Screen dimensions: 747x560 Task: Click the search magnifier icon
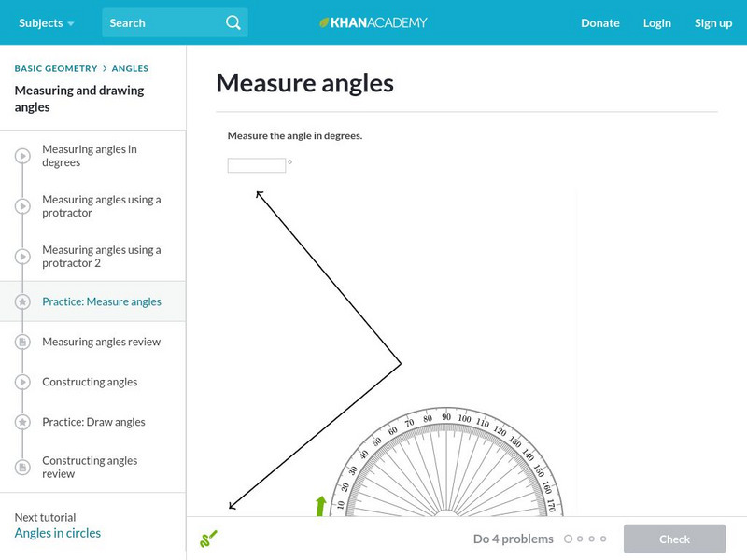tap(233, 22)
